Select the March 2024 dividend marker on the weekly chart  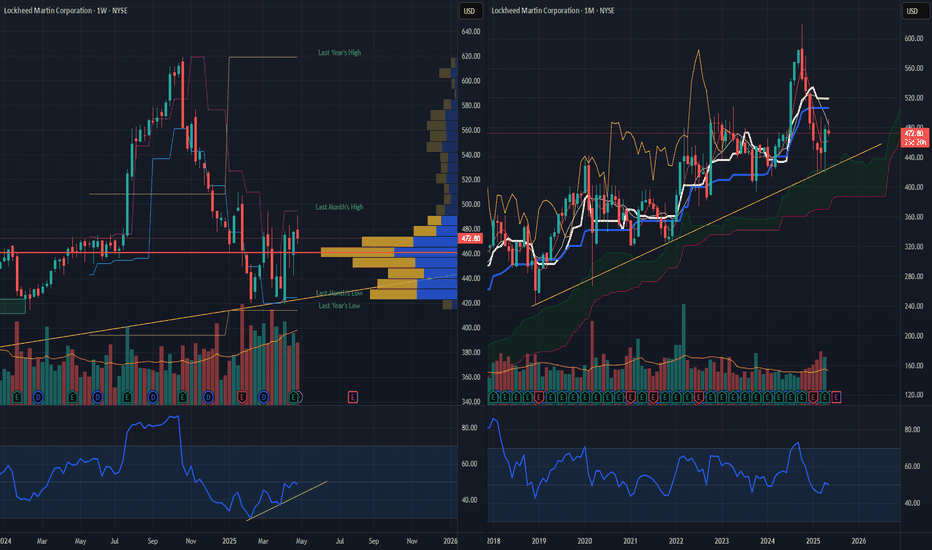(x=39, y=397)
